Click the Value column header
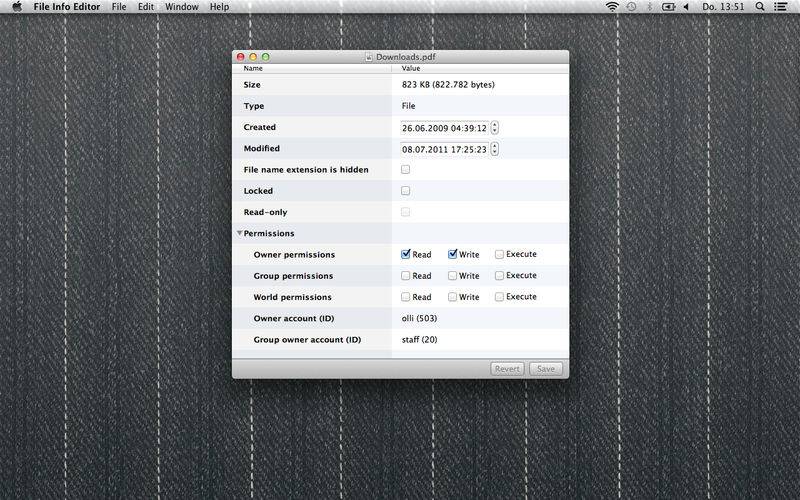This screenshot has height=500, width=800. 480,68
